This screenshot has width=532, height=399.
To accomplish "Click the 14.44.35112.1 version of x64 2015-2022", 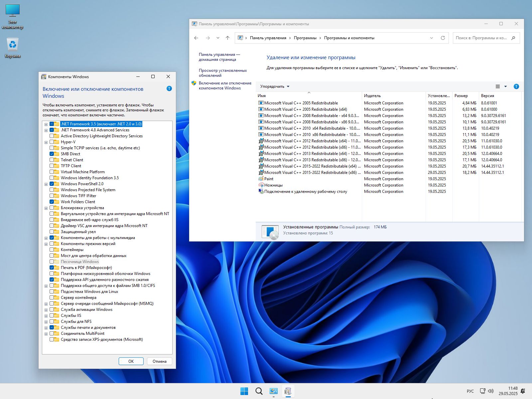I will (x=492, y=166).
